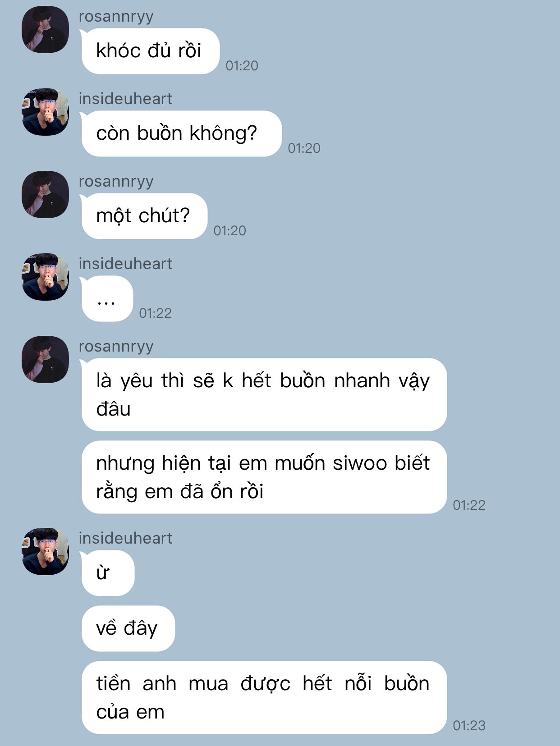This screenshot has height=746, width=560.
Task: Select the "khóc đủ rồi" message bubble
Action: coord(150,51)
